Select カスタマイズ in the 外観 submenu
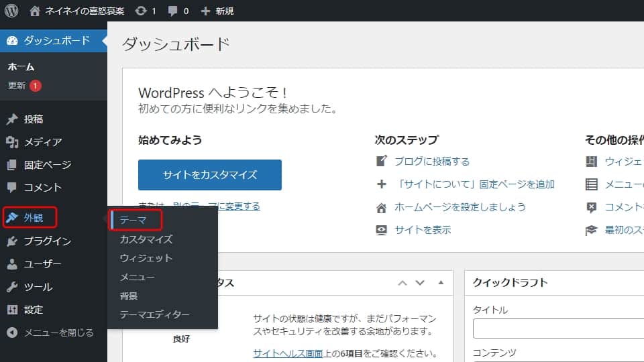The width and height of the screenshot is (644, 362). (146, 239)
